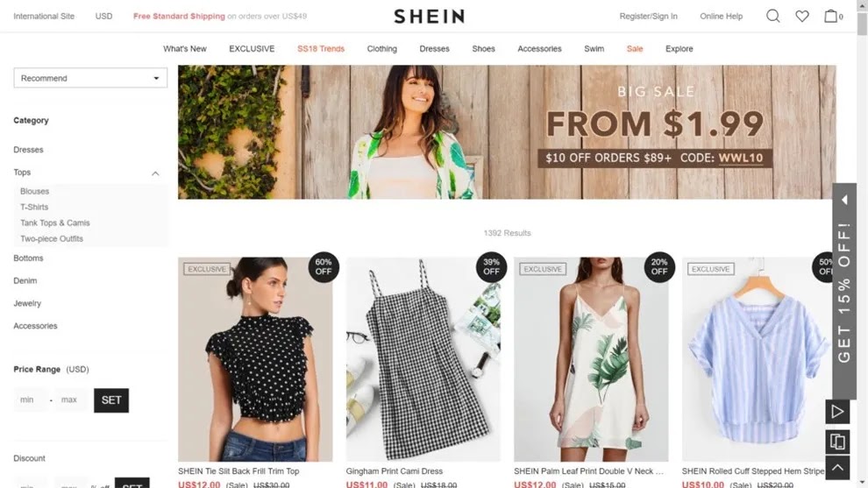The width and height of the screenshot is (868, 488).
Task: Select the Tank Tops & Camis subcategory
Action: point(55,223)
